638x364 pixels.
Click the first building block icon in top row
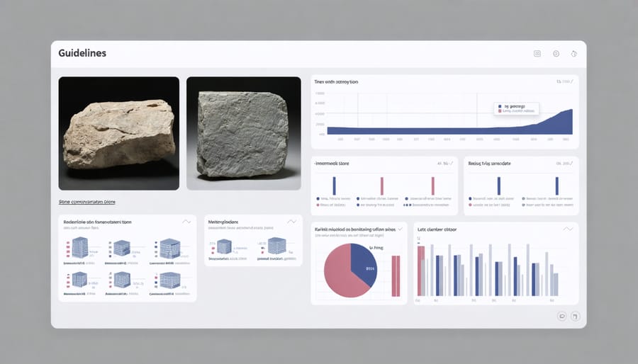click(x=79, y=248)
